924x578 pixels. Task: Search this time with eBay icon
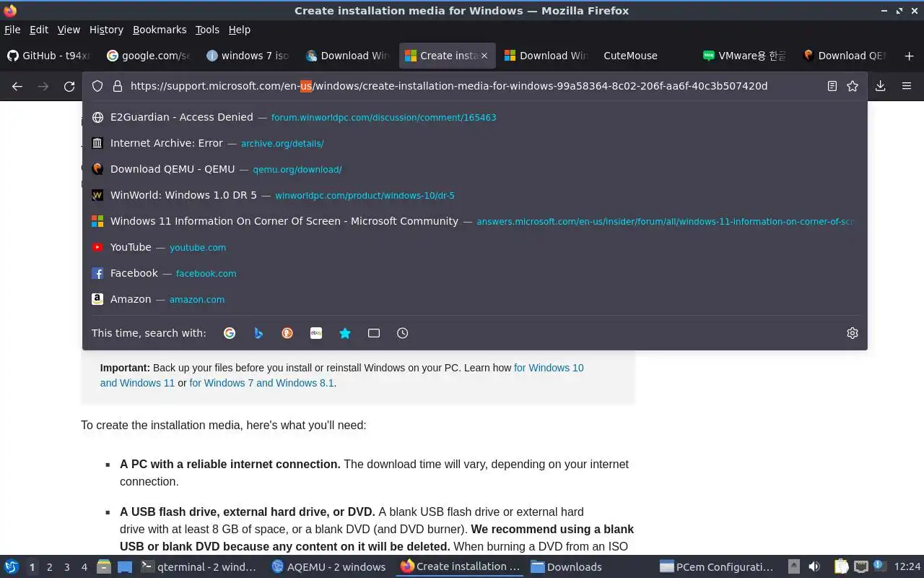[x=316, y=333]
